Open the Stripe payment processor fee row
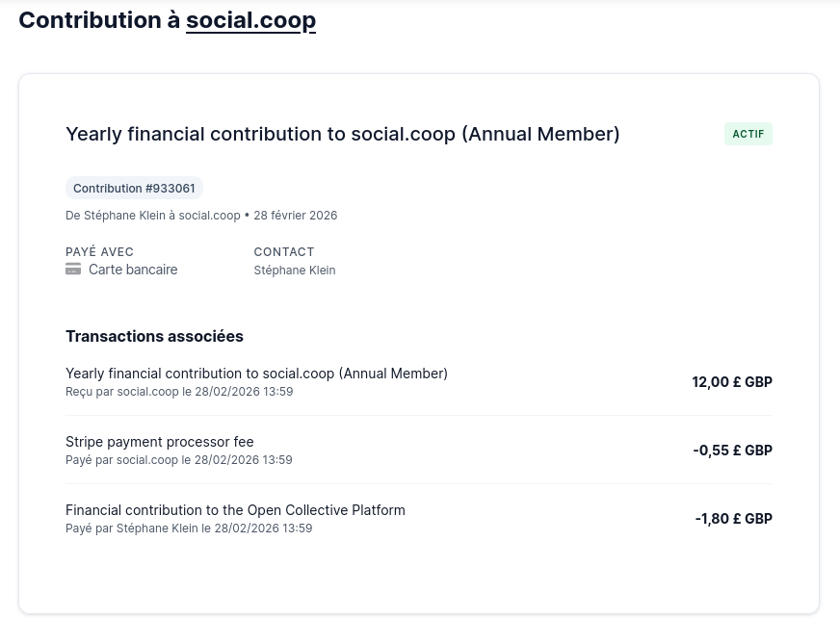Image resolution: width=840 pixels, height=619 pixels. pos(160,442)
